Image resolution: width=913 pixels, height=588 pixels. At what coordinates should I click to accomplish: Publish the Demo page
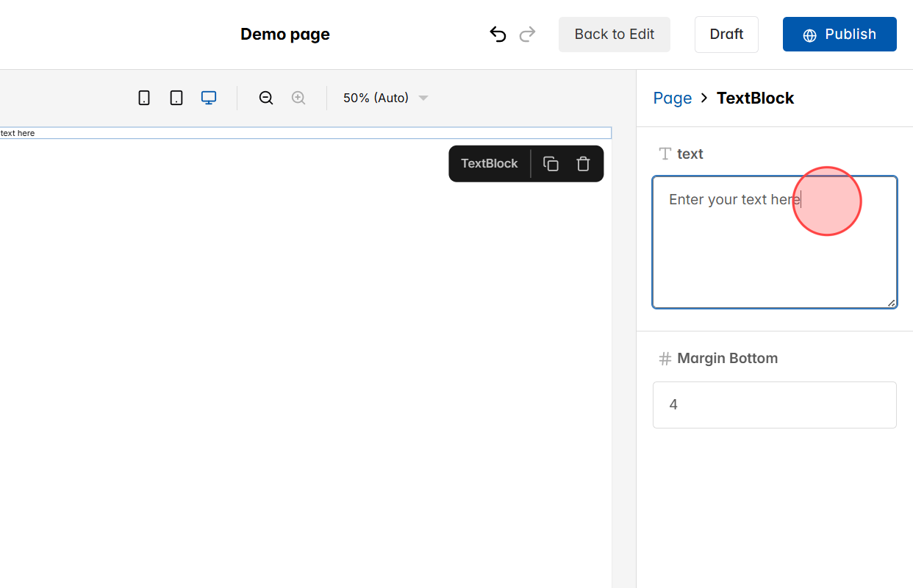coord(839,34)
